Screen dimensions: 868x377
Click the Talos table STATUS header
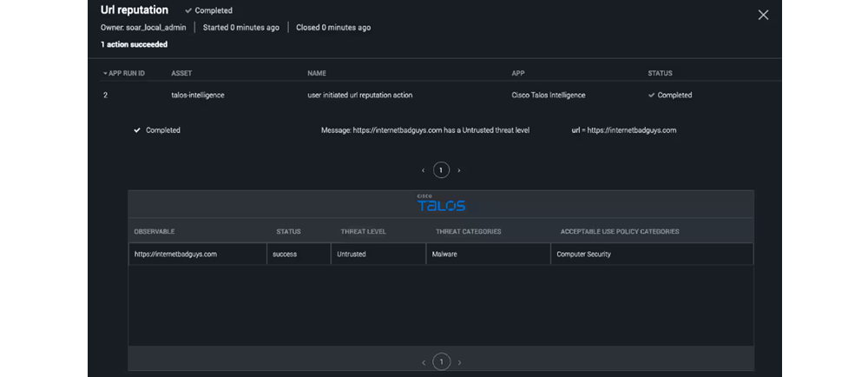[x=288, y=231]
